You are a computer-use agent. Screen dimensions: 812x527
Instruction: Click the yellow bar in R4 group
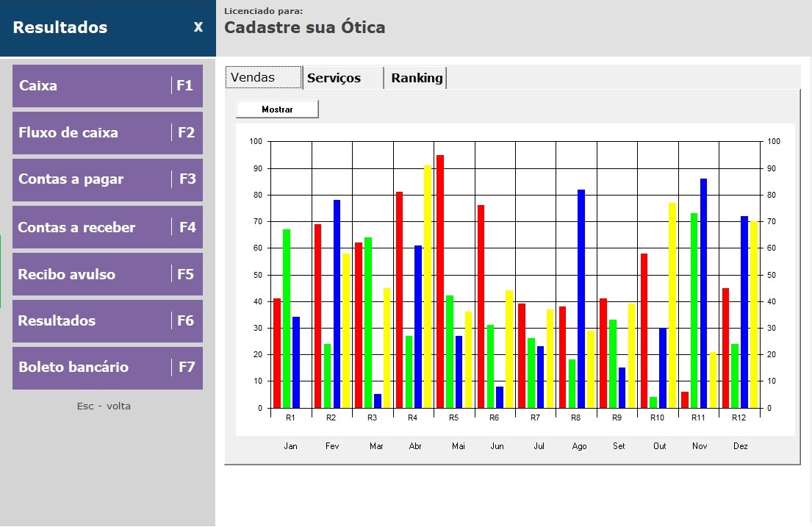(428, 286)
